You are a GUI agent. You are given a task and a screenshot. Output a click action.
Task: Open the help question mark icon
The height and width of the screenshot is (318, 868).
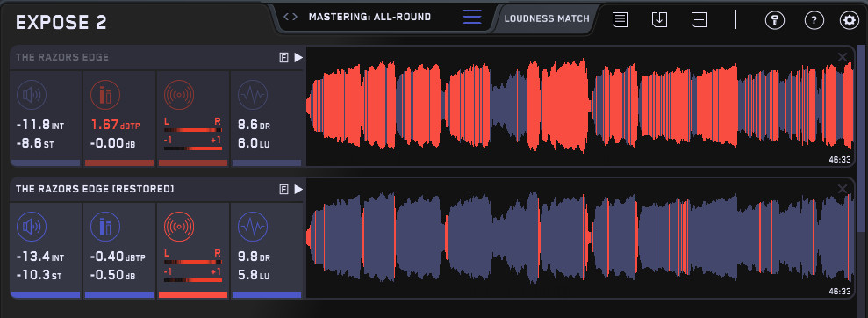(814, 20)
